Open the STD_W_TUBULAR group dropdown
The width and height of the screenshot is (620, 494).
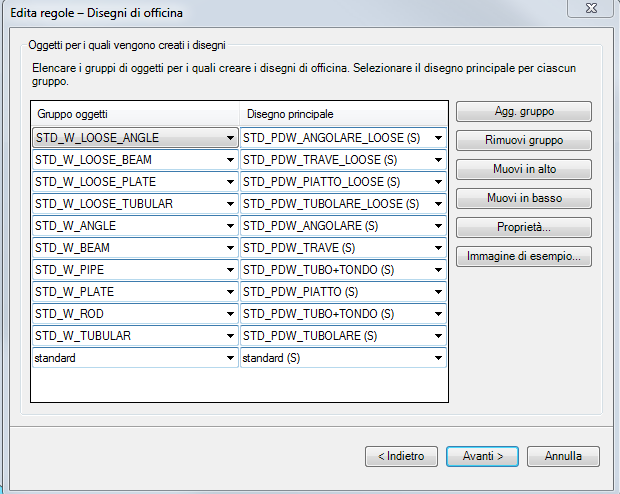click(x=230, y=336)
